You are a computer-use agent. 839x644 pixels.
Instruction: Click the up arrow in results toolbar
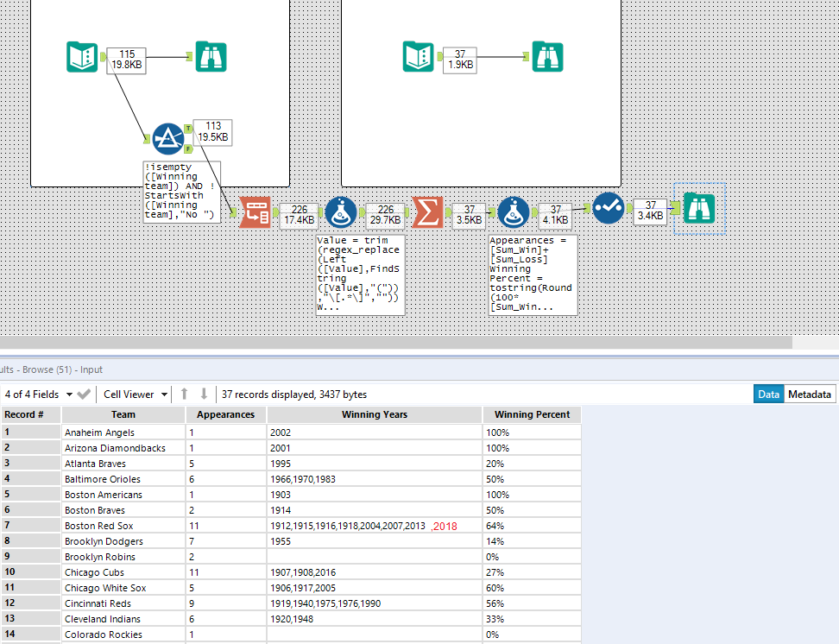184,395
